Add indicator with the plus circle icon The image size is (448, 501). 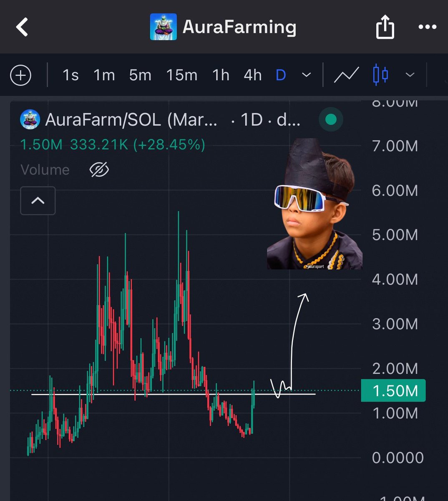[x=20, y=76]
